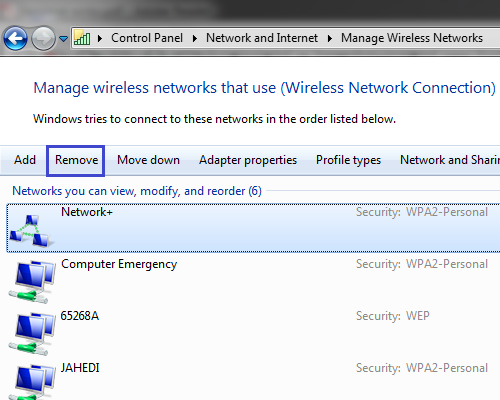Click Add in the toolbar
This screenshot has width=500, height=400.
pyautogui.click(x=25, y=160)
